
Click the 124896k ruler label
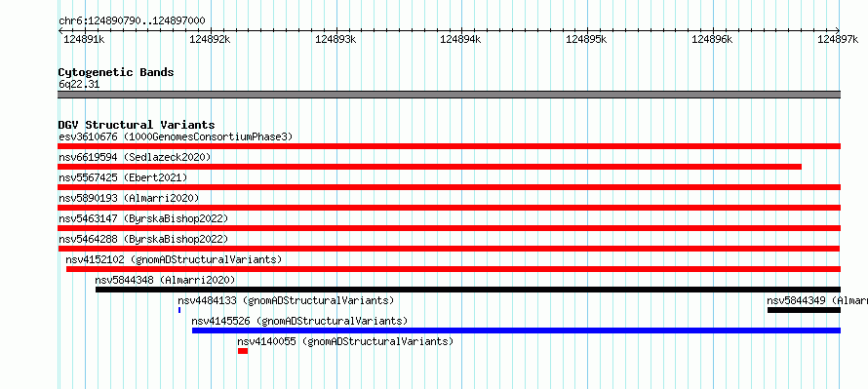(713, 39)
